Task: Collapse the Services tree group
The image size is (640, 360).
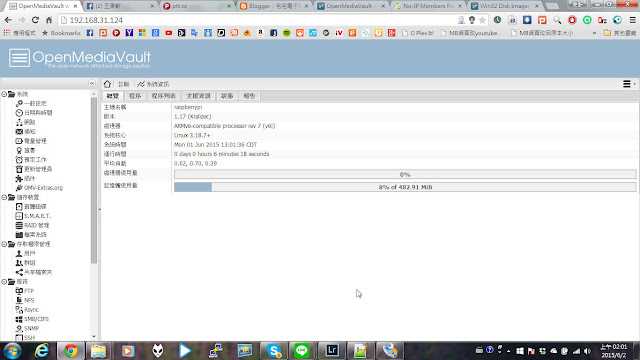Action: tap(4, 282)
